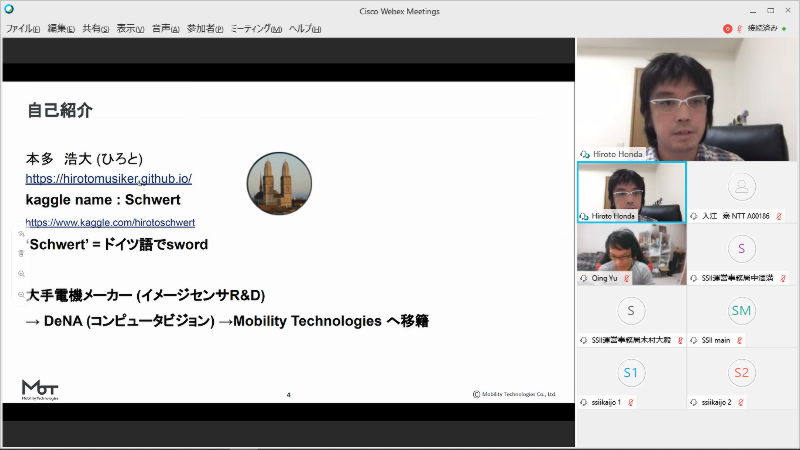Image resolution: width=800 pixels, height=450 pixels.
Task: Click the SSII main name label
Action: (x=716, y=340)
